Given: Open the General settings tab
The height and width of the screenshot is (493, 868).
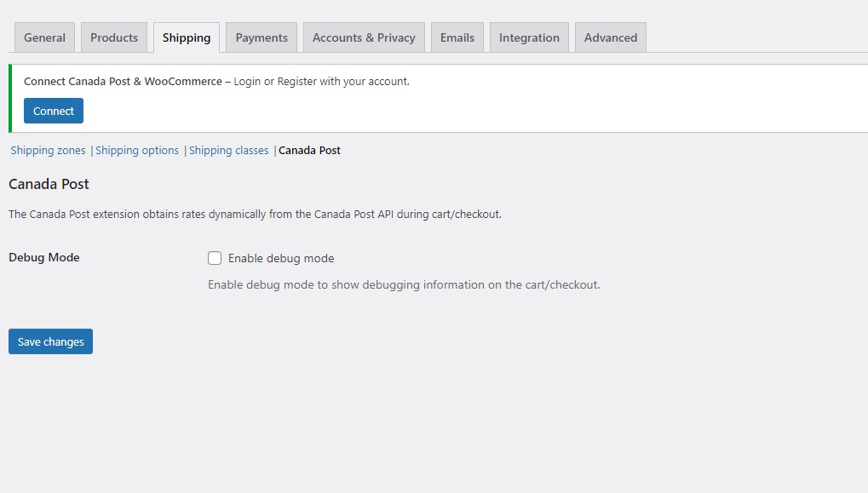Looking at the screenshot, I should [x=44, y=37].
